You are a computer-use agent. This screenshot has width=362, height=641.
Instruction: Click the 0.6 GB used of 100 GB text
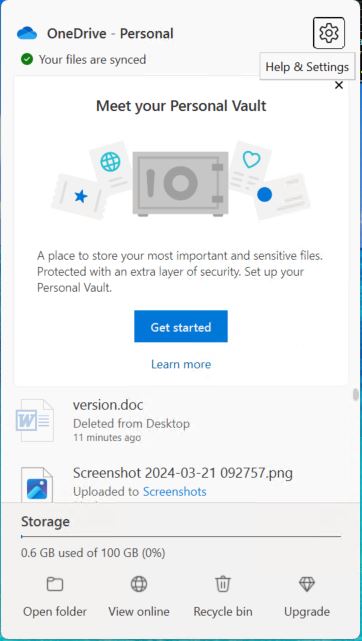(x=93, y=553)
